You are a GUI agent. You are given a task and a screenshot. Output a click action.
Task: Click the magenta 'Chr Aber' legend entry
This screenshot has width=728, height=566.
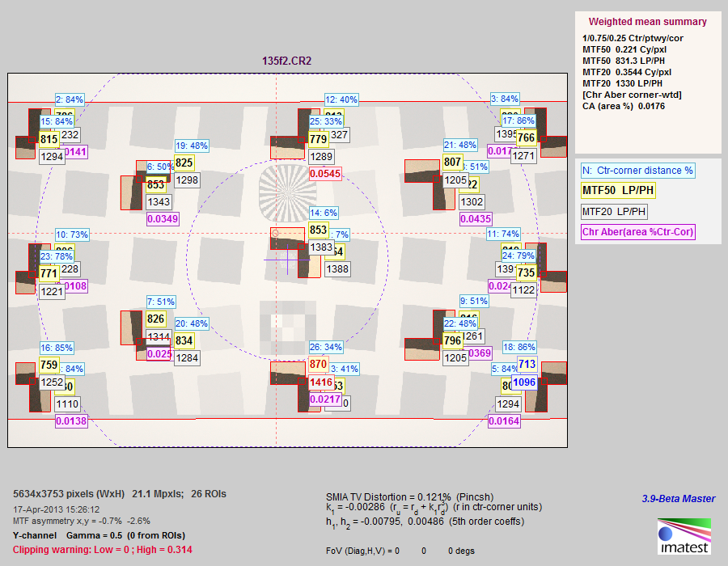pyautogui.click(x=637, y=232)
